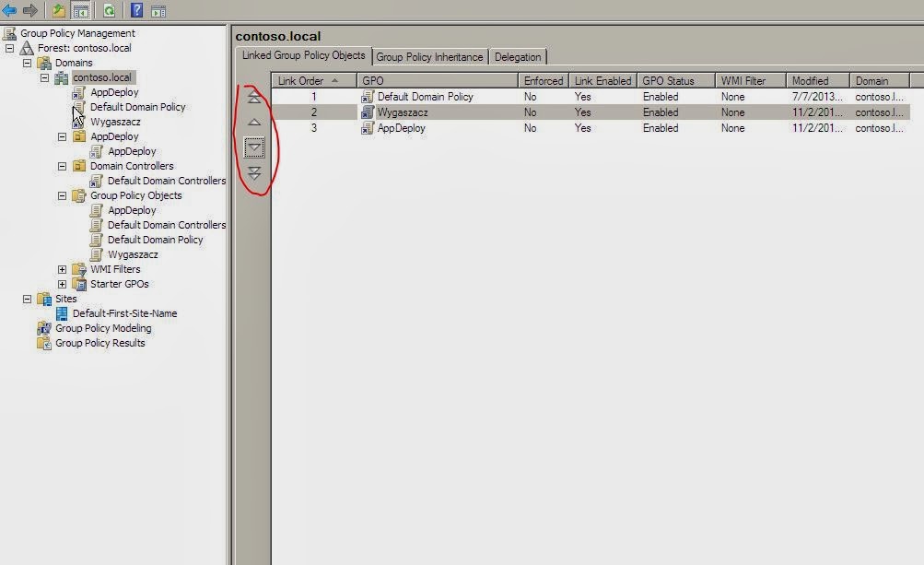This screenshot has height=565, width=924.
Task: Click the Group Policy Modeling icon
Action: point(44,328)
